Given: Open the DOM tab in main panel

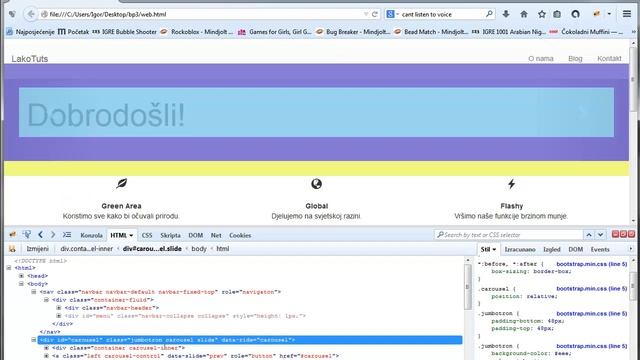Looking at the screenshot, I should tap(196, 236).
